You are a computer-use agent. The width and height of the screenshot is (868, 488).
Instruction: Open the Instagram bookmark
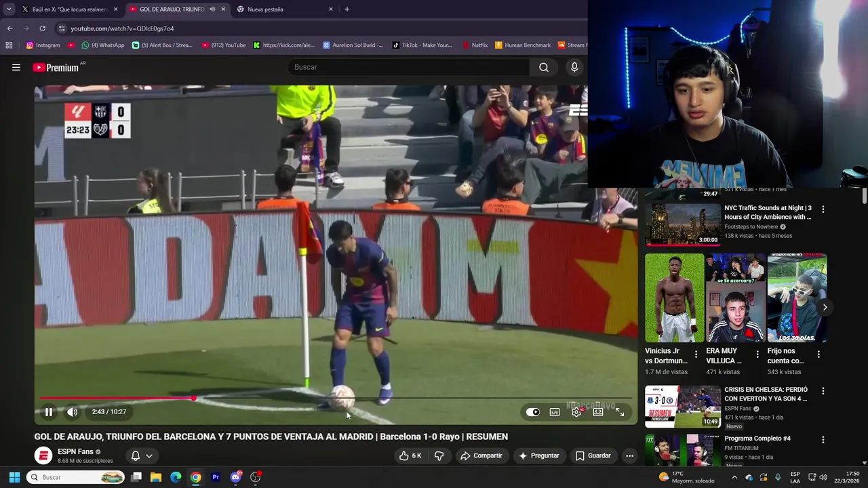point(43,45)
